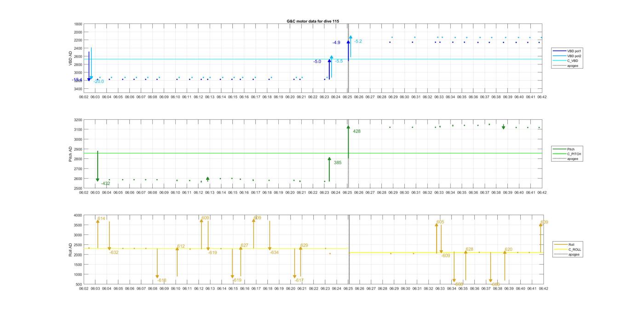The width and height of the screenshot is (644, 319).
Task: Click the plot title 'G&C motor data for dive 115'
Action: (x=313, y=21)
